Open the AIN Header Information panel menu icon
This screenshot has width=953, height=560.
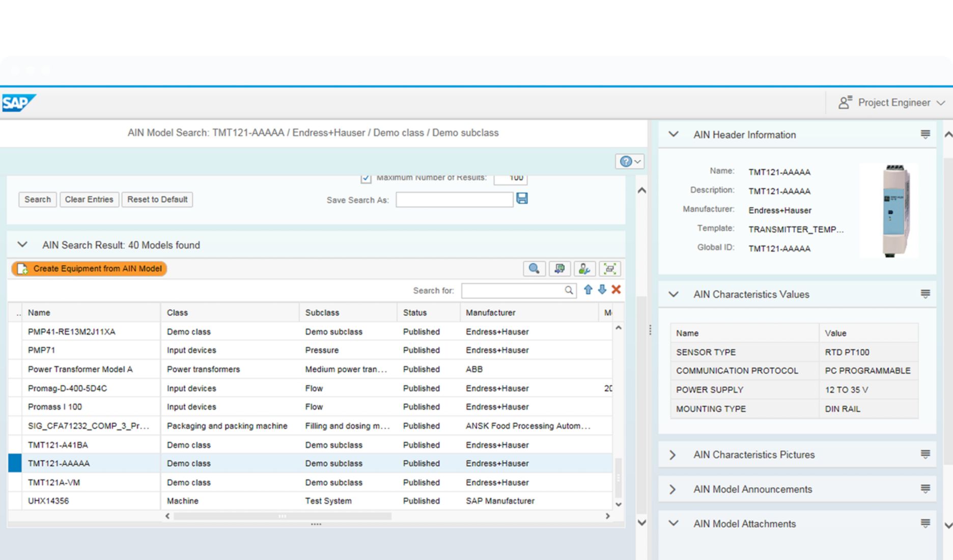coord(925,134)
